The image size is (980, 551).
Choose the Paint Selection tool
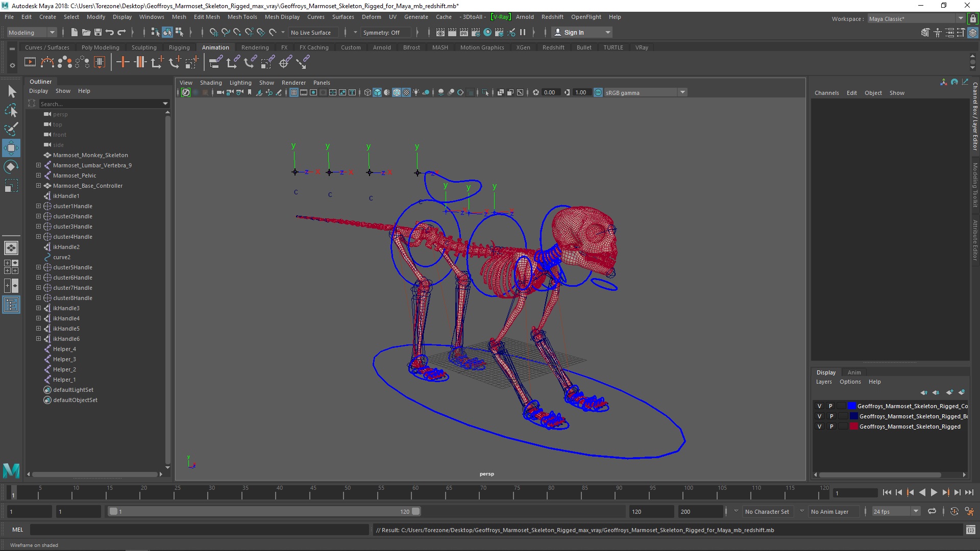click(11, 129)
